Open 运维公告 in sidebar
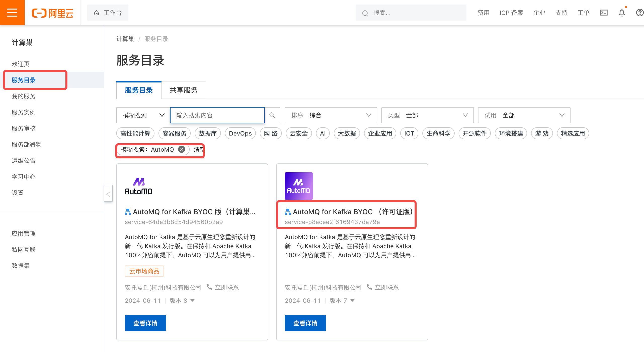 point(24,160)
